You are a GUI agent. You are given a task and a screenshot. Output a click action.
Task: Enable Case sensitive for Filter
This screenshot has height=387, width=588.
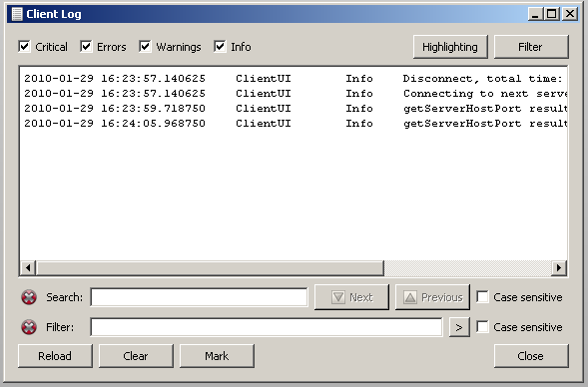tap(482, 327)
